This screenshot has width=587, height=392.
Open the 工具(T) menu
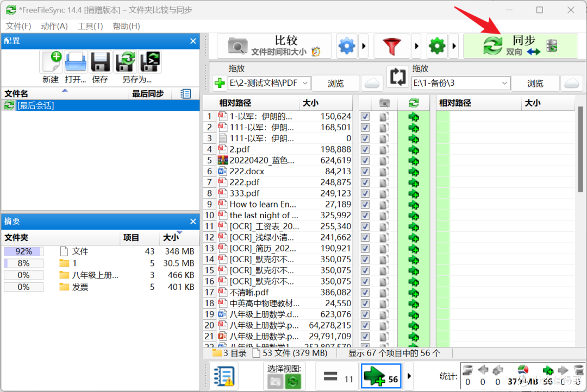90,26
